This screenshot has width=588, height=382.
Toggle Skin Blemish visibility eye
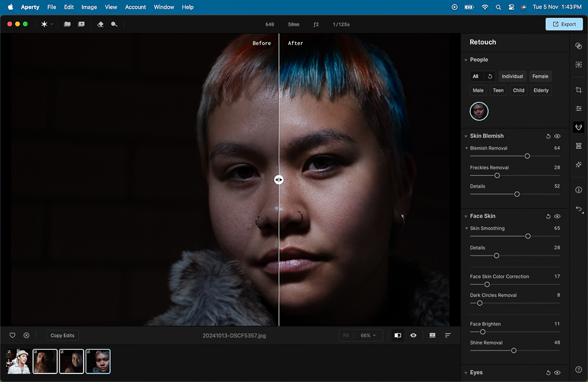[557, 136]
